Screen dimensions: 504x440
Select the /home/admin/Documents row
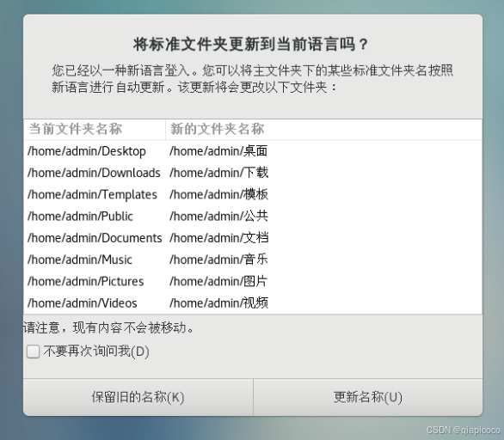tap(253, 238)
